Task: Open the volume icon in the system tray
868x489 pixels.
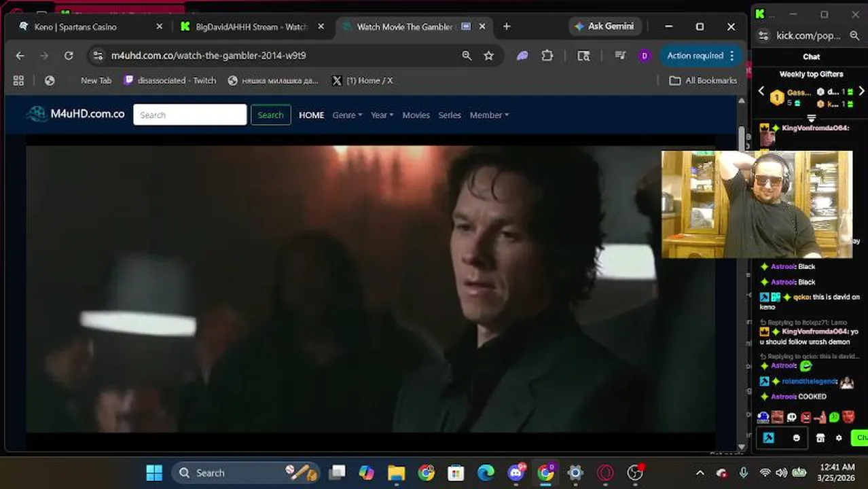Action: (x=782, y=473)
